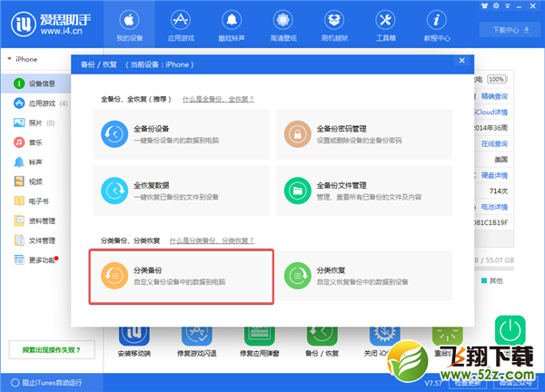Click the 全备份文件管理 folder icon
This screenshot has height=392, width=545.
click(x=298, y=191)
